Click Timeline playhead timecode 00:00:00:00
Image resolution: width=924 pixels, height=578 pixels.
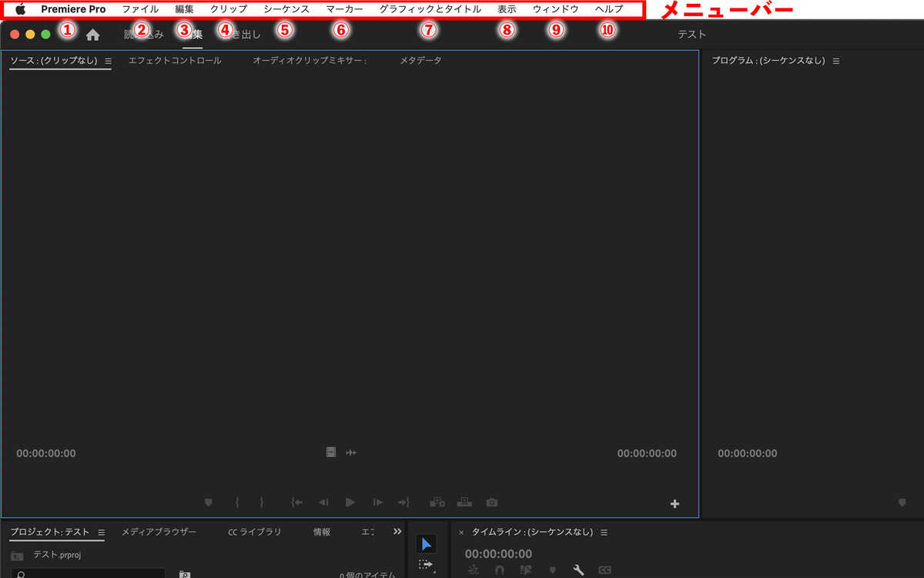click(x=498, y=553)
